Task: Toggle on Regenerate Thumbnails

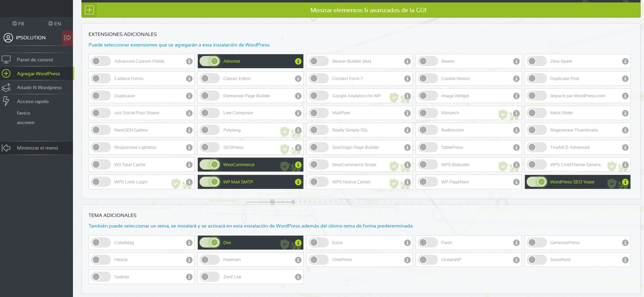Action: tap(537, 130)
